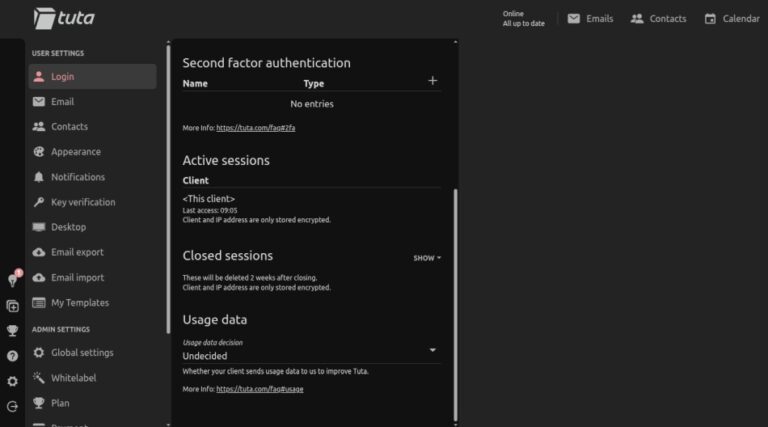
Task: Open the tuta.com usage FAQ link
Action: point(260,389)
